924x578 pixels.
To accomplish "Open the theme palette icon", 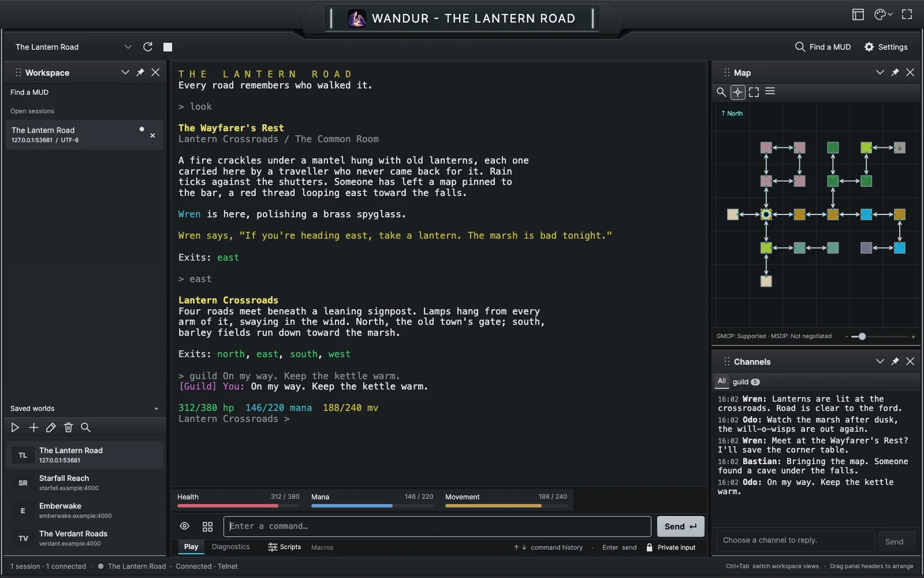I will (880, 14).
